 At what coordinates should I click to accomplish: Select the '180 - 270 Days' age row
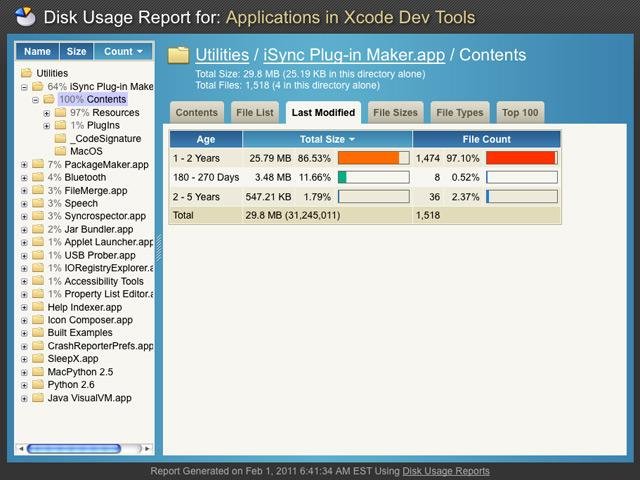click(365, 177)
